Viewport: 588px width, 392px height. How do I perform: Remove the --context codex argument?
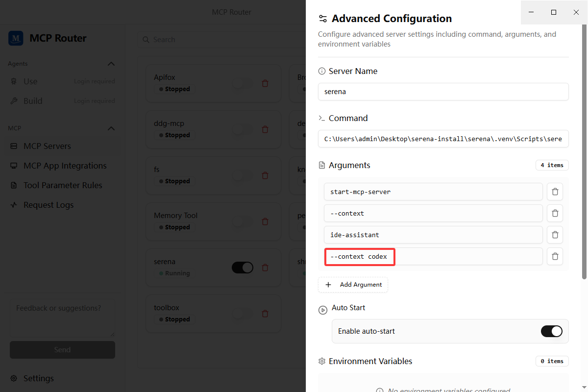pyautogui.click(x=555, y=256)
